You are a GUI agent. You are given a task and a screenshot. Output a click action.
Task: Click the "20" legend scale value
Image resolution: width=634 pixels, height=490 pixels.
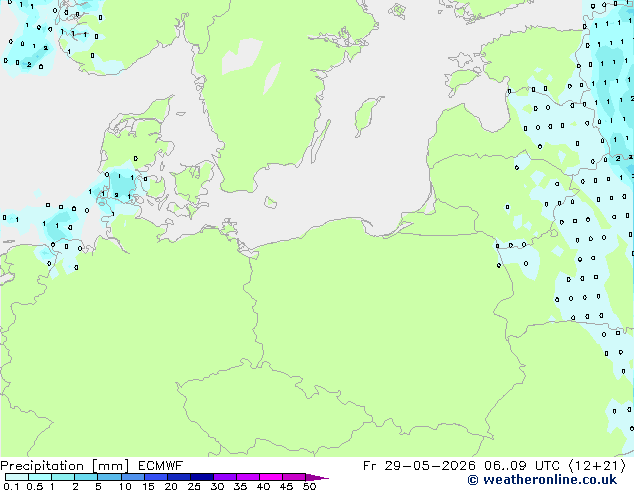tap(171, 486)
